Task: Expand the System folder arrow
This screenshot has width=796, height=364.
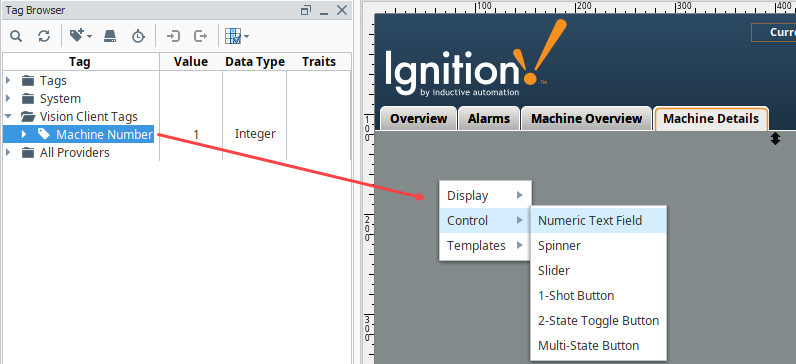Action: (x=8, y=98)
